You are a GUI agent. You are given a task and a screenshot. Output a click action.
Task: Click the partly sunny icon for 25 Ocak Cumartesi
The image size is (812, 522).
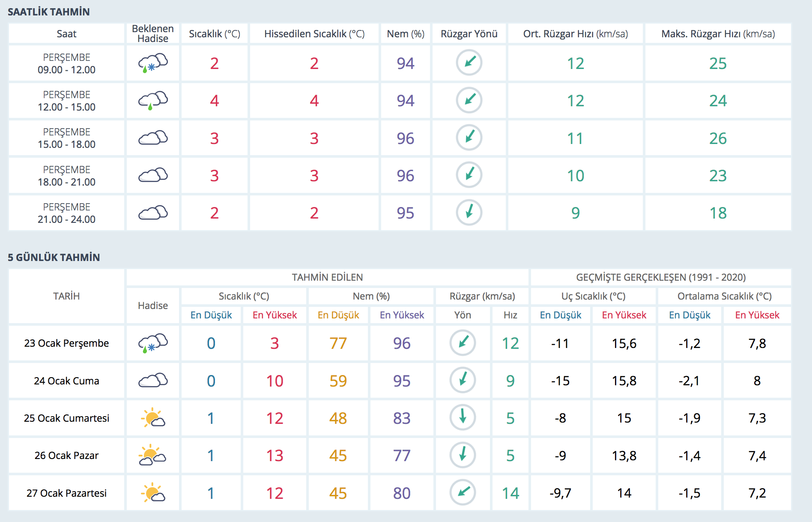(x=152, y=418)
